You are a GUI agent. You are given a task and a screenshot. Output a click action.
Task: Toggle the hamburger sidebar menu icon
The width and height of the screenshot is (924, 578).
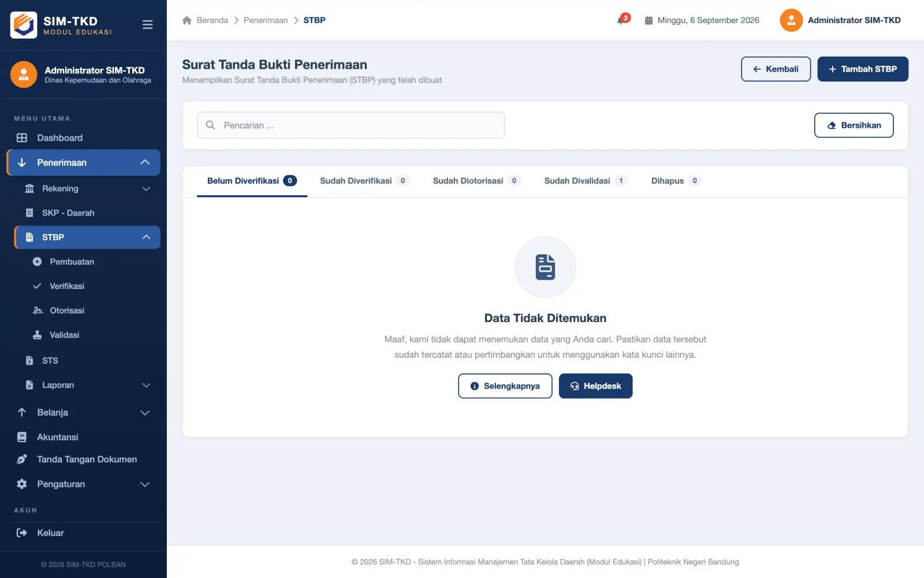tap(148, 25)
